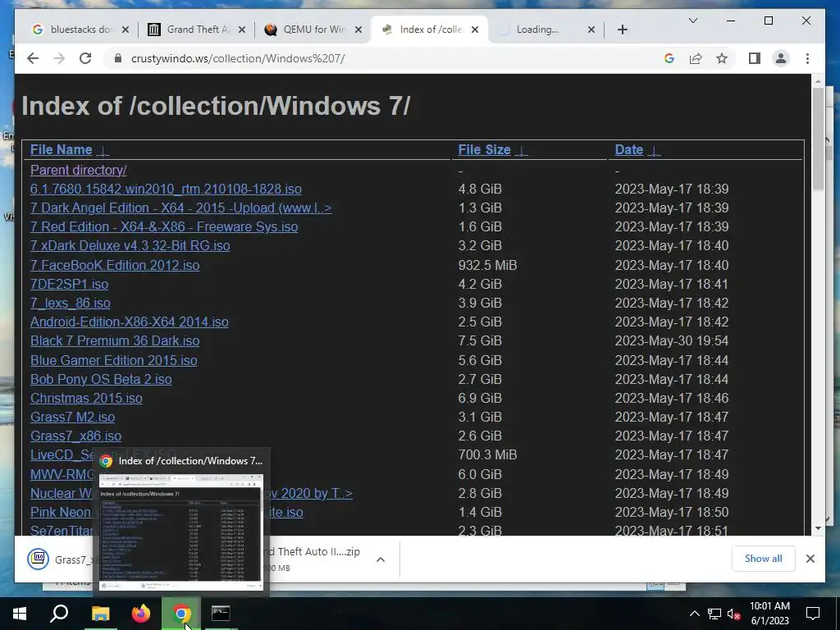Click the Google icon in the address bar

click(x=669, y=58)
